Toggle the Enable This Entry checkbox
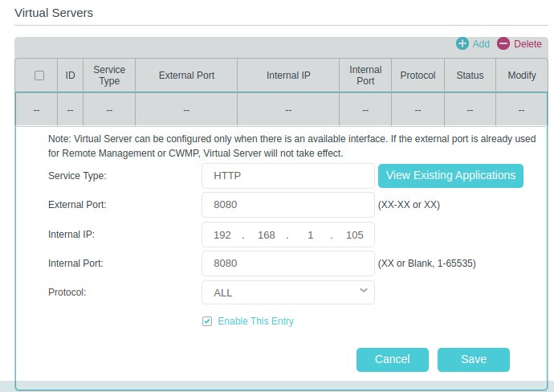The image size is (554, 392). pos(207,321)
